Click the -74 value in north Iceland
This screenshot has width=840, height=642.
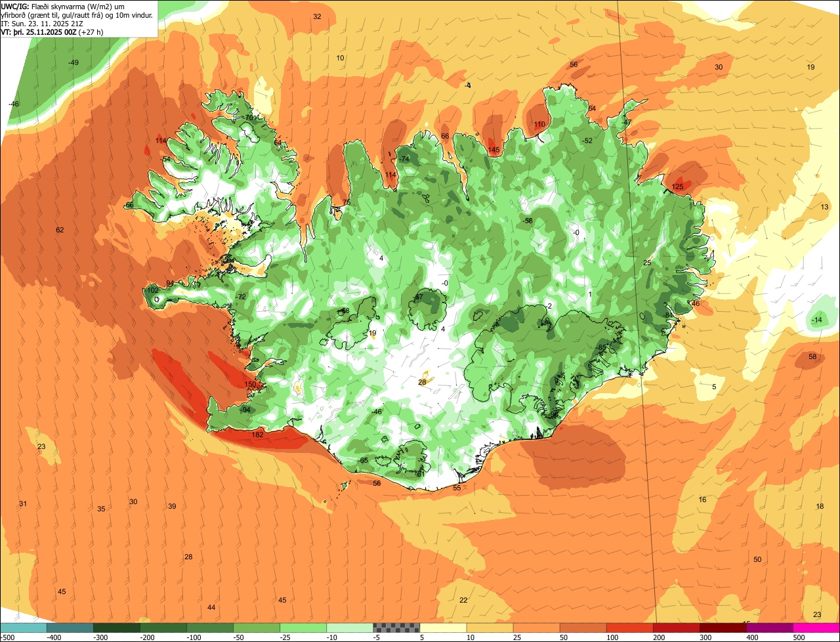[404, 160]
